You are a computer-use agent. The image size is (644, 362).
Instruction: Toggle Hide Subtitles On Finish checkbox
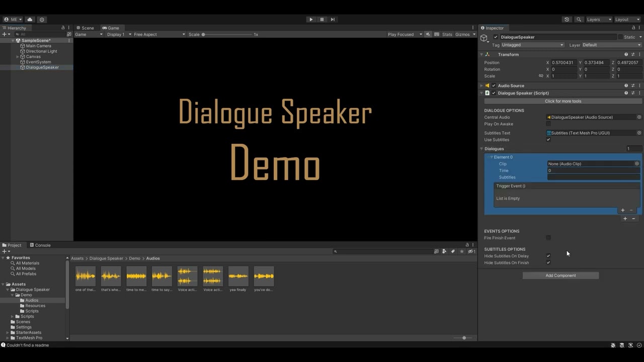coord(548,263)
